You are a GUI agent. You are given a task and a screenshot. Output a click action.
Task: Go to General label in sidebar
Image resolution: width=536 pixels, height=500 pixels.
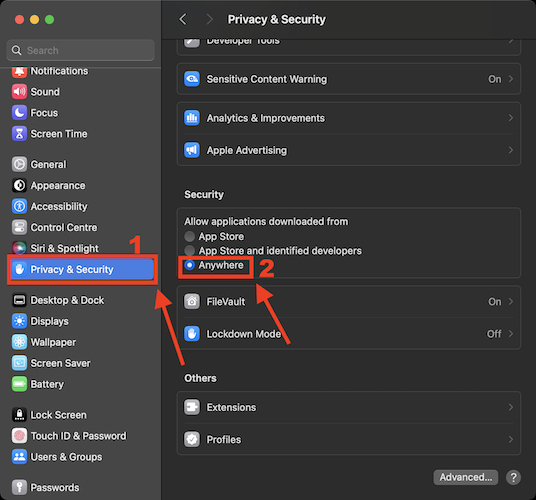(48, 164)
